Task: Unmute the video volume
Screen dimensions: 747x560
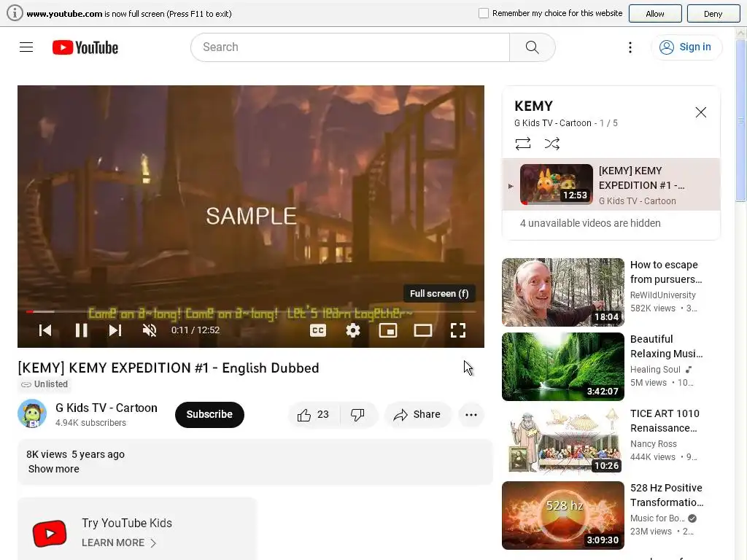Action: 150,330
